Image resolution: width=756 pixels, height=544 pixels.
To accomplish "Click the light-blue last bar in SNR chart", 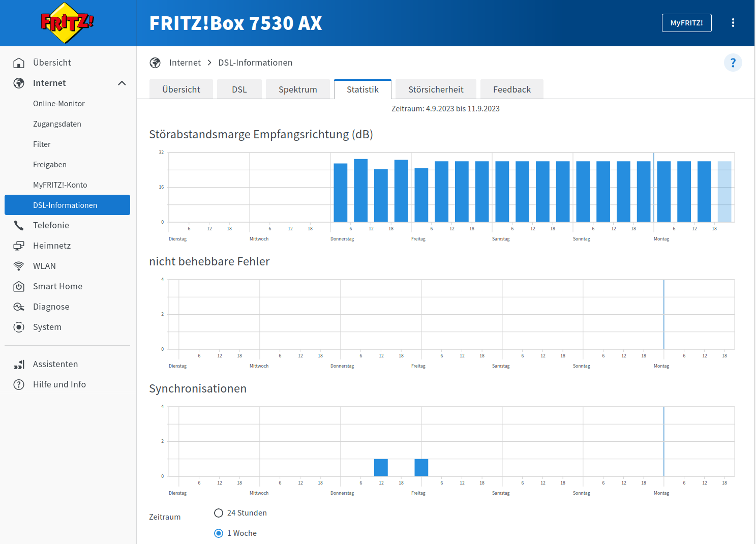I will tap(724, 192).
